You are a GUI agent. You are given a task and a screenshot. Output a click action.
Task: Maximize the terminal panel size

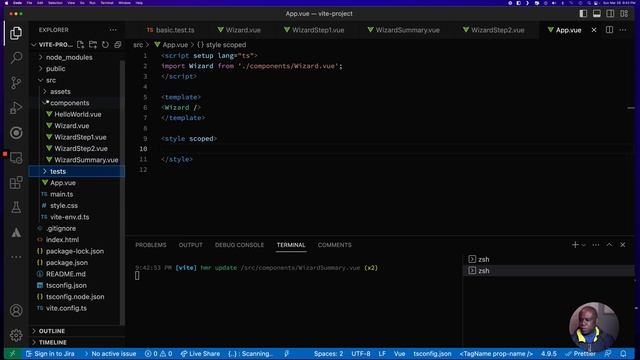(x=609, y=245)
